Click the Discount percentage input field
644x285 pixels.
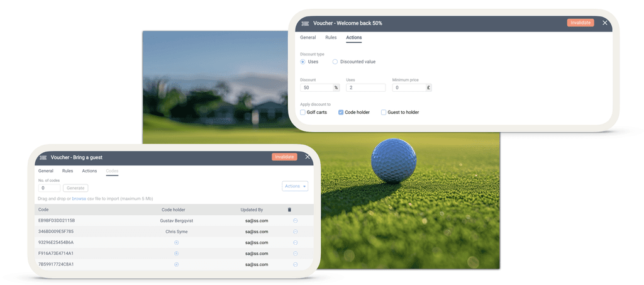(317, 87)
